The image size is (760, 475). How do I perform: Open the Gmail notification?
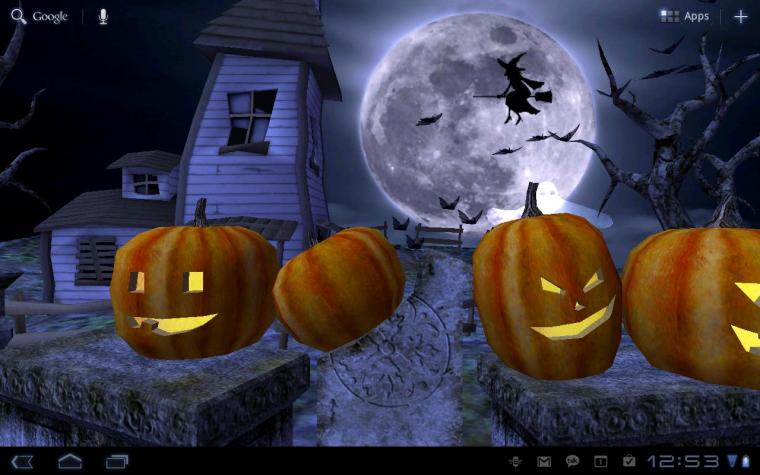544,461
